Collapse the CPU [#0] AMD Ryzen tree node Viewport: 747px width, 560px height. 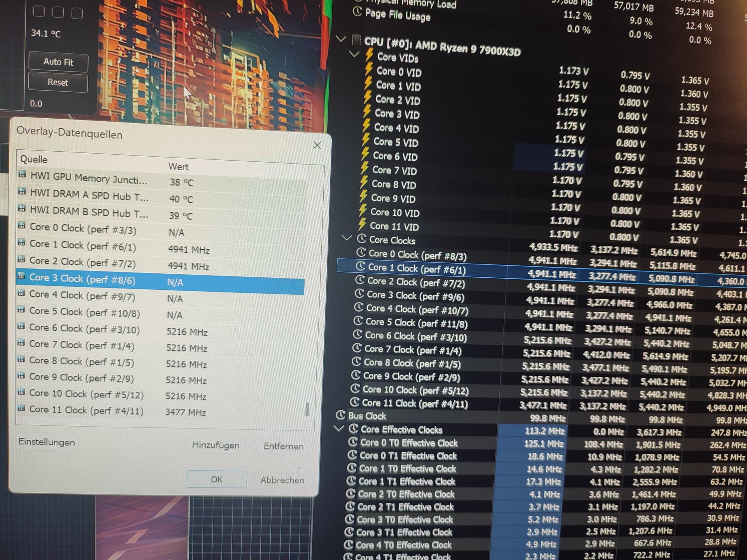click(x=341, y=39)
